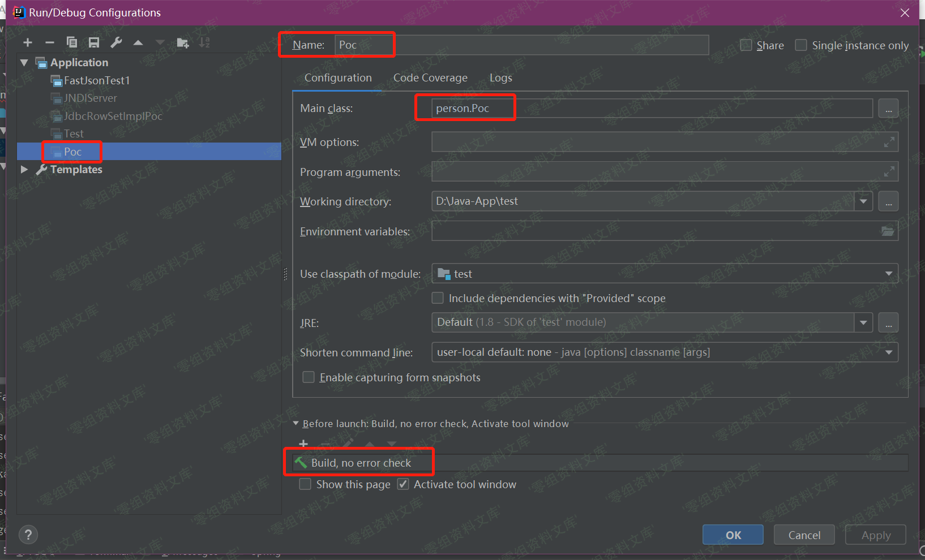The height and width of the screenshot is (560, 925).
Task: Click the Remove Configuration minus icon
Action: pyautogui.click(x=50, y=42)
